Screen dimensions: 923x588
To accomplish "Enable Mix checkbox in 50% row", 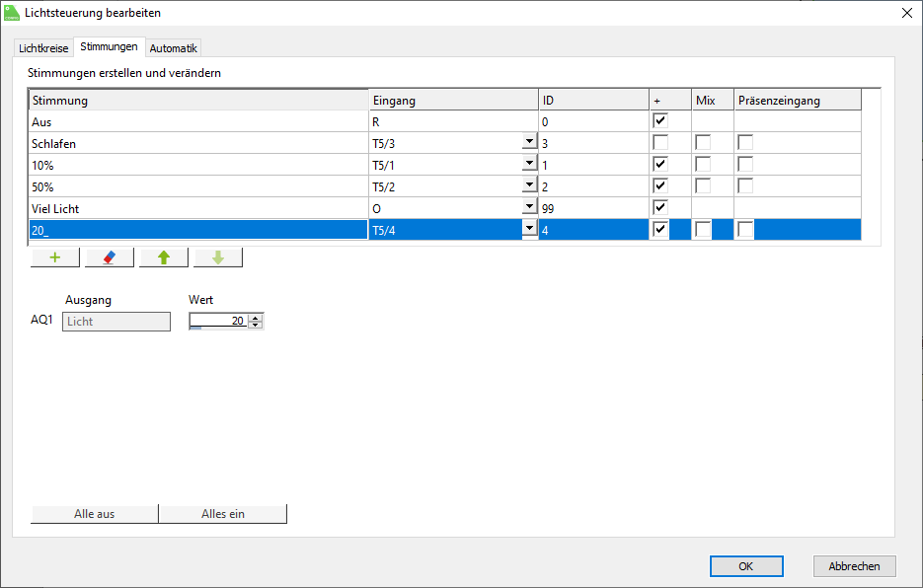I will pyautogui.click(x=703, y=185).
